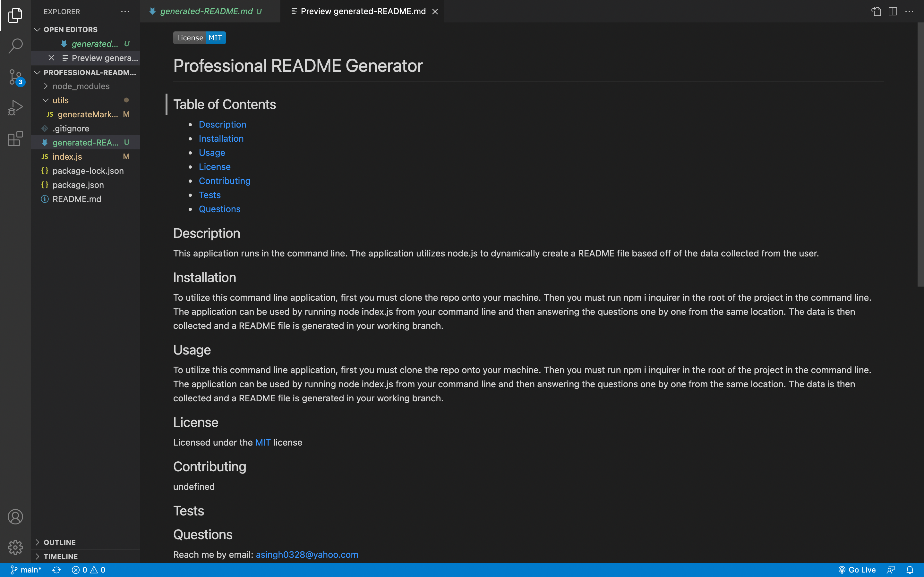Click the sync changes icon in status bar
The width and height of the screenshot is (924, 577).
(x=56, y=569)
